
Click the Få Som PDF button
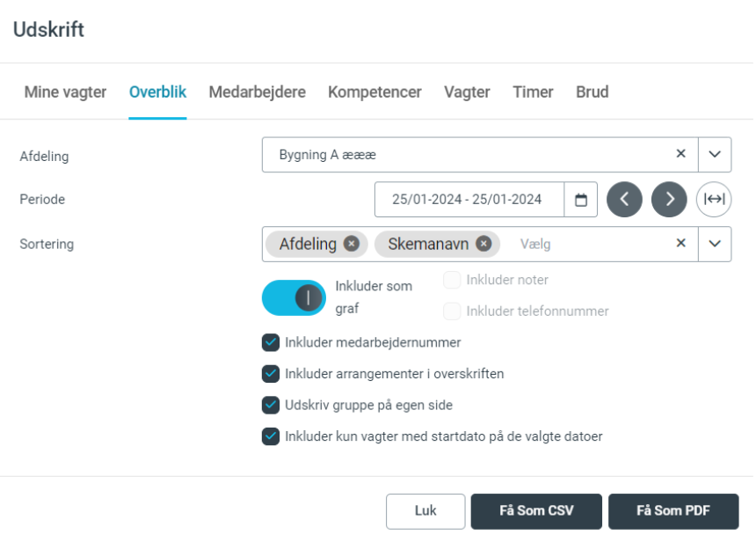(x=673, y=510)
